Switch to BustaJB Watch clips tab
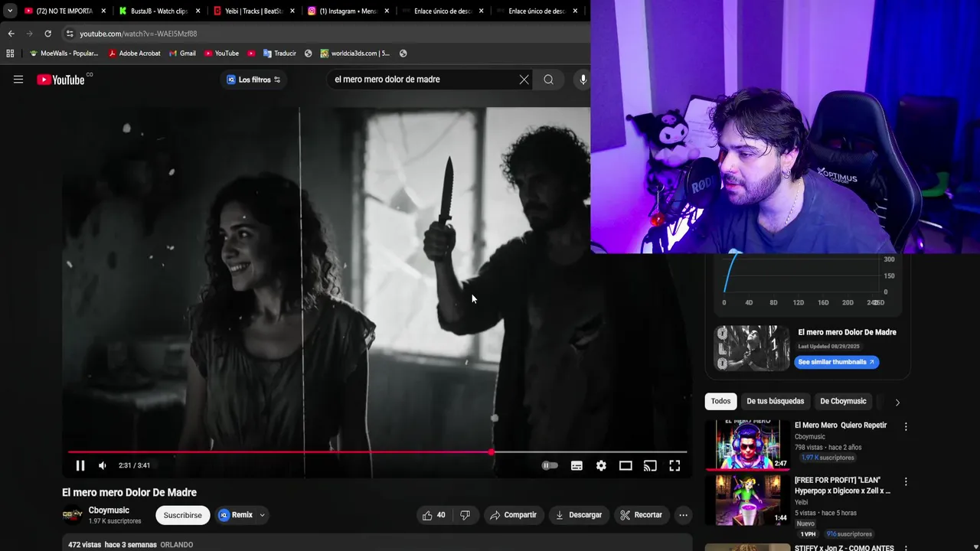The image size is (980, 551). point(159,11)
